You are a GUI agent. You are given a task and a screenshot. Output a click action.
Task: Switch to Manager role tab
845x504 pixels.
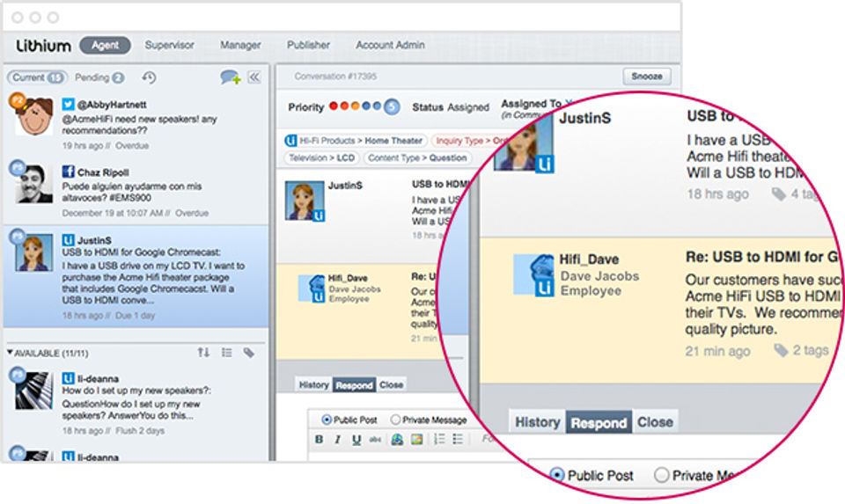240,45
